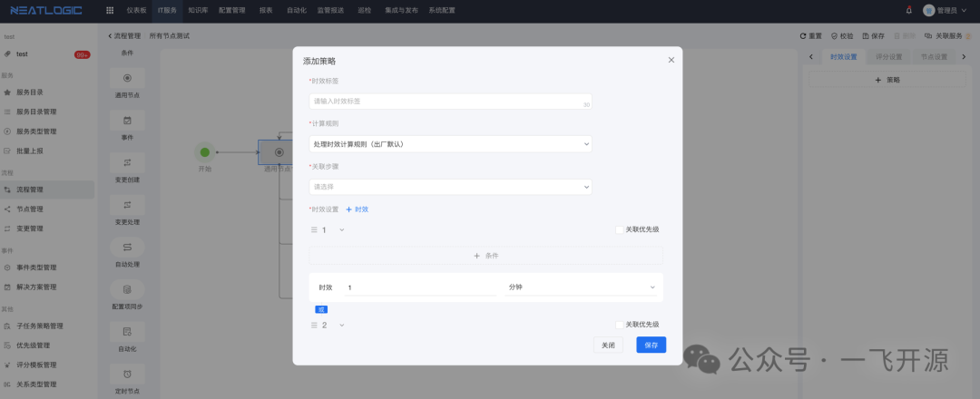
Task: Select the 自动化 node icon in palette
Action: (x=128, y=332)
